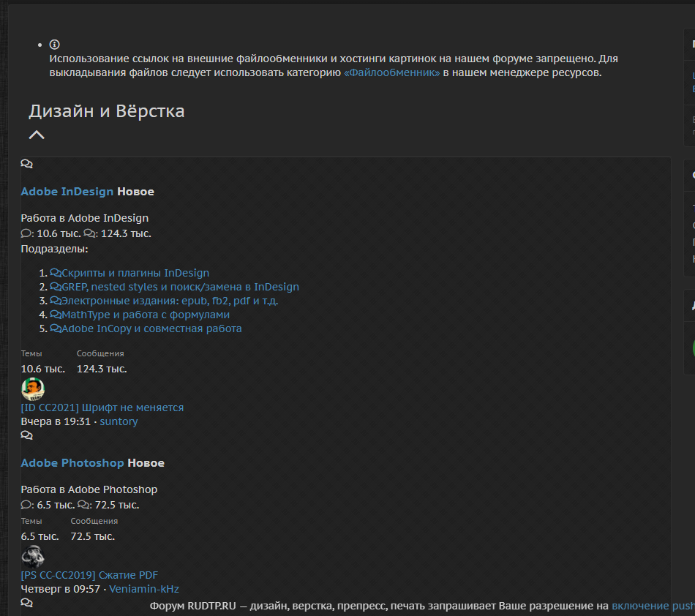Click 6.5 тыс. under Темы column
This screenshot has width=695, height=616.
coord(40,536)
